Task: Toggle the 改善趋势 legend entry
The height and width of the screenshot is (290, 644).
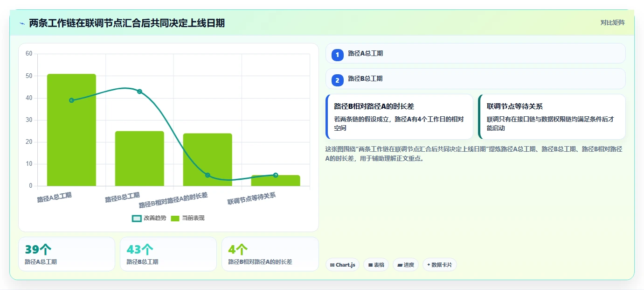Action: tap(149, 218)
